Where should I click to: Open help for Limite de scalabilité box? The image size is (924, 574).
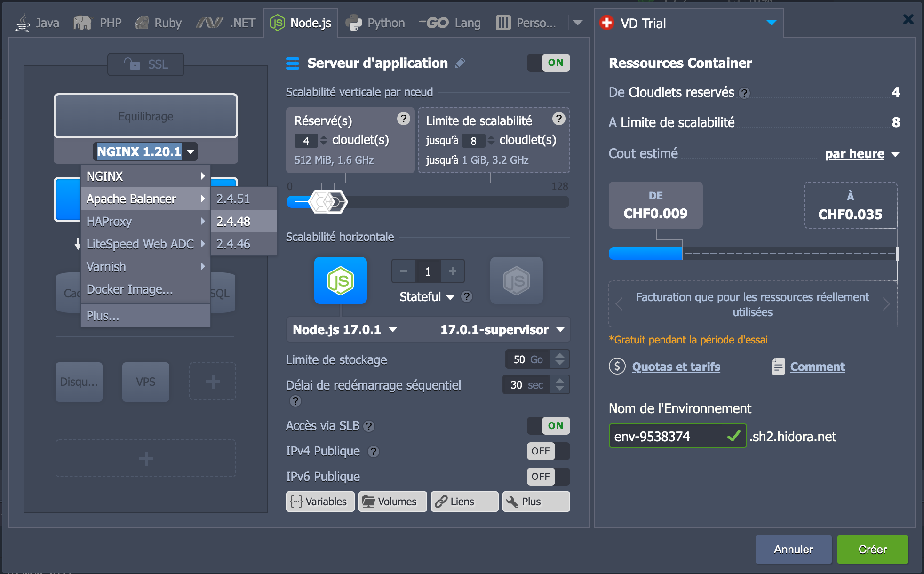click(x=558, y=119)
